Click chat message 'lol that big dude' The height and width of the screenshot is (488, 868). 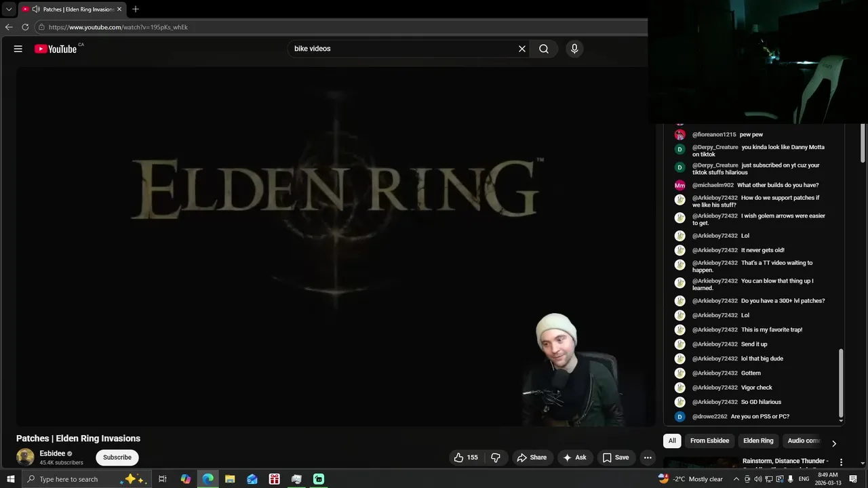click(762, 359)
